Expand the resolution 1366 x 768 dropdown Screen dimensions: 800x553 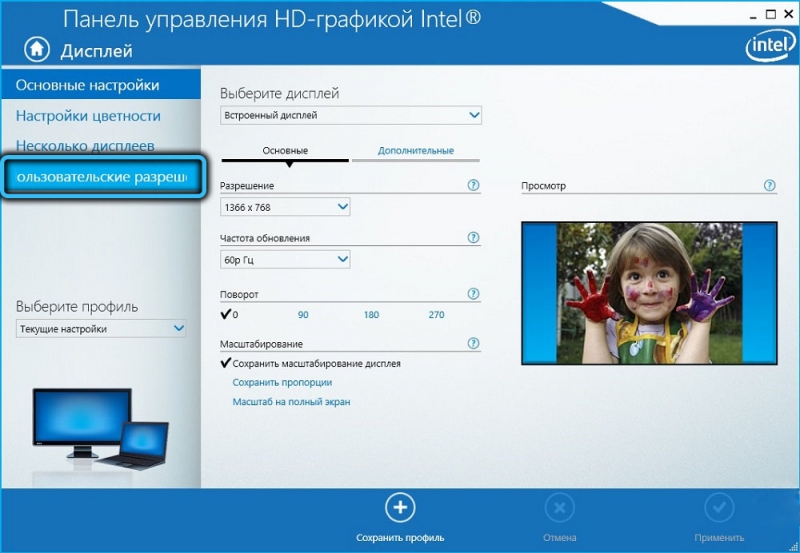coord(285,207)
